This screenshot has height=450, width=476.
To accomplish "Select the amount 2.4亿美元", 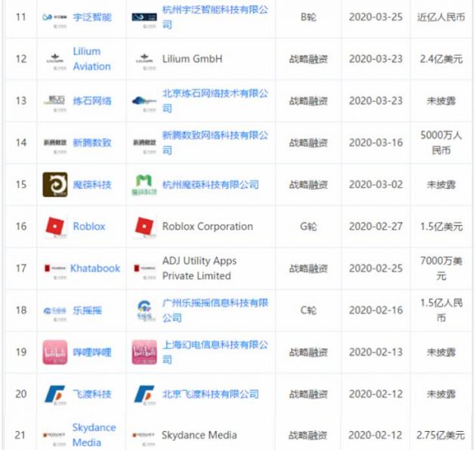I will pos(441,59).
